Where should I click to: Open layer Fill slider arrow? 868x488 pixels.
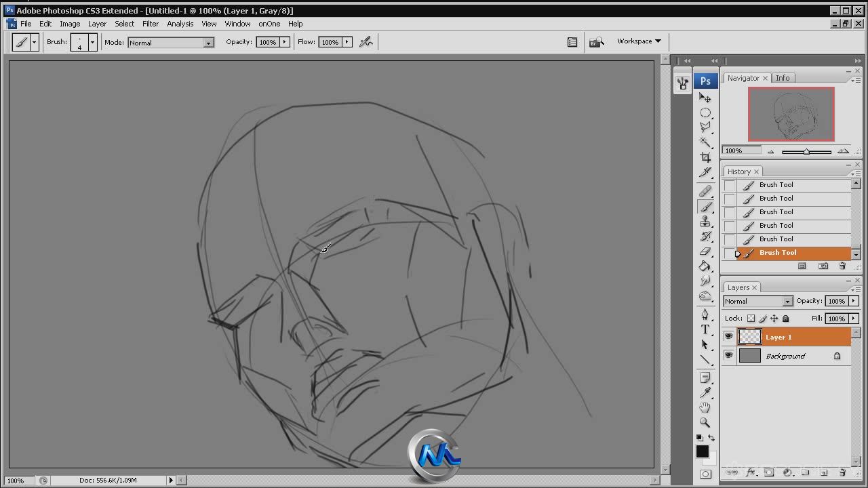pos(854,319)
